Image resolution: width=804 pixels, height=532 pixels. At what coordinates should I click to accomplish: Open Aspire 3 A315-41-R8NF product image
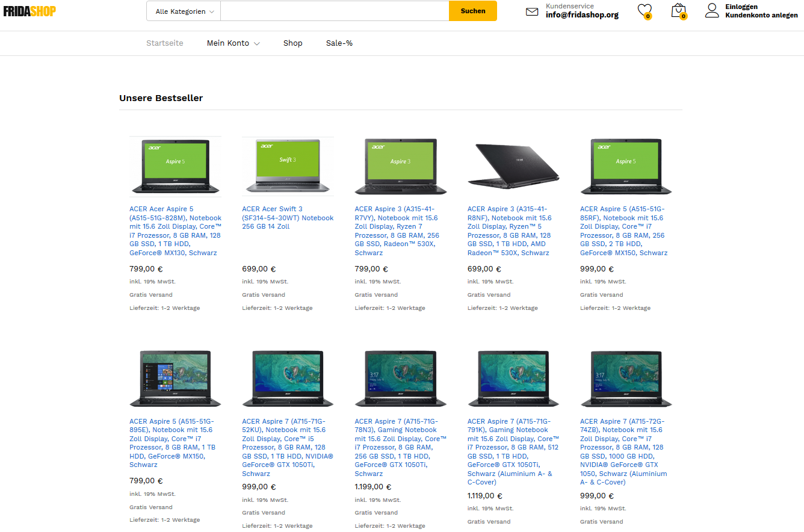point(513,167)
